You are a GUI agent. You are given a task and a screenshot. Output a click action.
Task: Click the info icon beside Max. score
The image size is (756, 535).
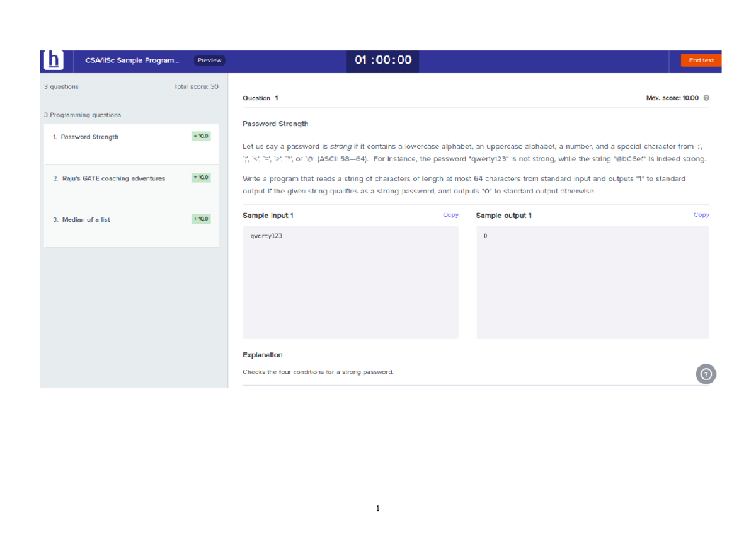[706, 98]
